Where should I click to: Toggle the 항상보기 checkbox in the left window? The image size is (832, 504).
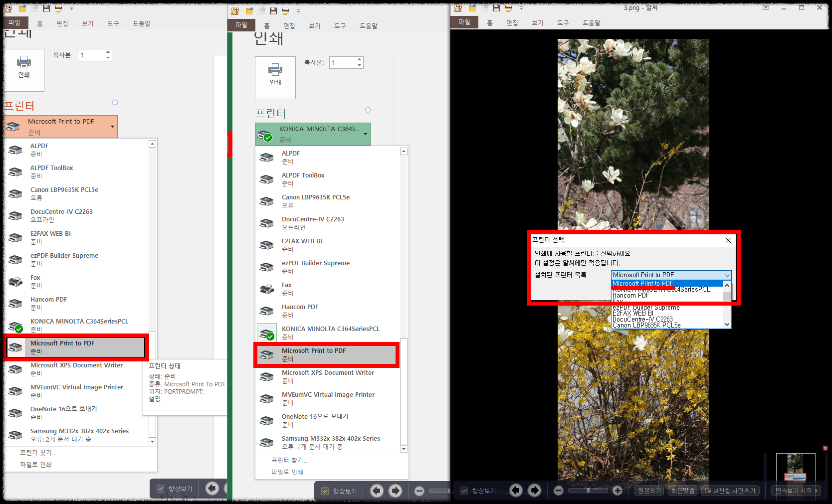pyautogui.click(x=160, y=489)
